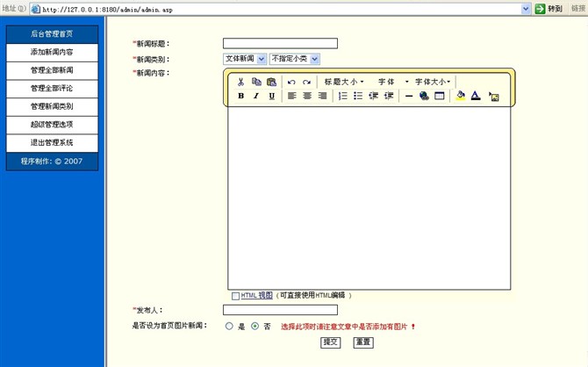The image size is (588, 367).
Task: Insert an image using the picture icon
Action: pyautogui.click(x=494, y=97)
